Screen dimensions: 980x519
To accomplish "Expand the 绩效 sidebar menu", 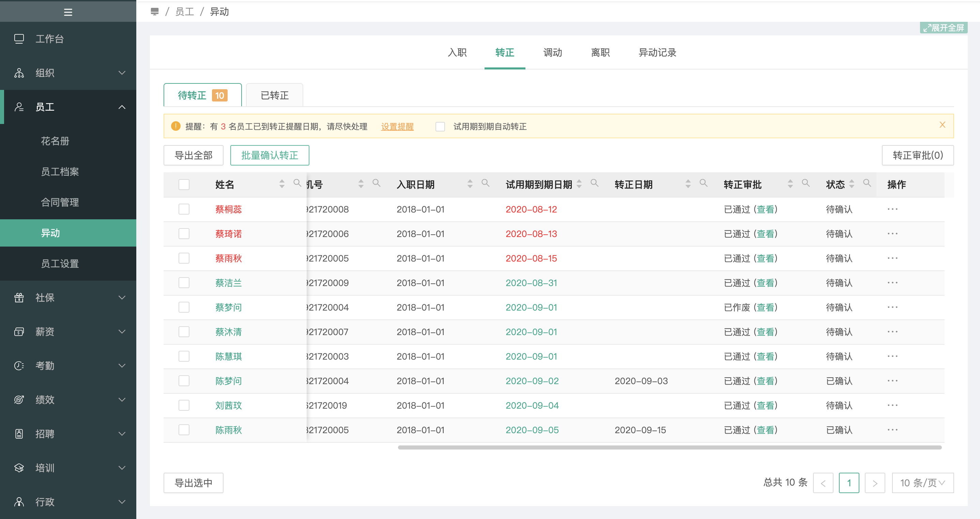I will pyautogui.click(x=122, y=399).
